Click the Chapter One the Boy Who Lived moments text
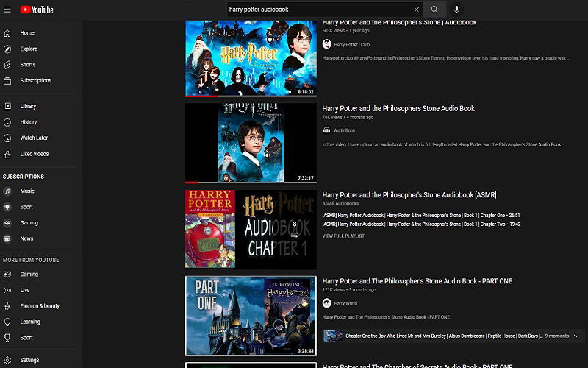The height and width of the screenshot is (368, 588). click(444, 336)
